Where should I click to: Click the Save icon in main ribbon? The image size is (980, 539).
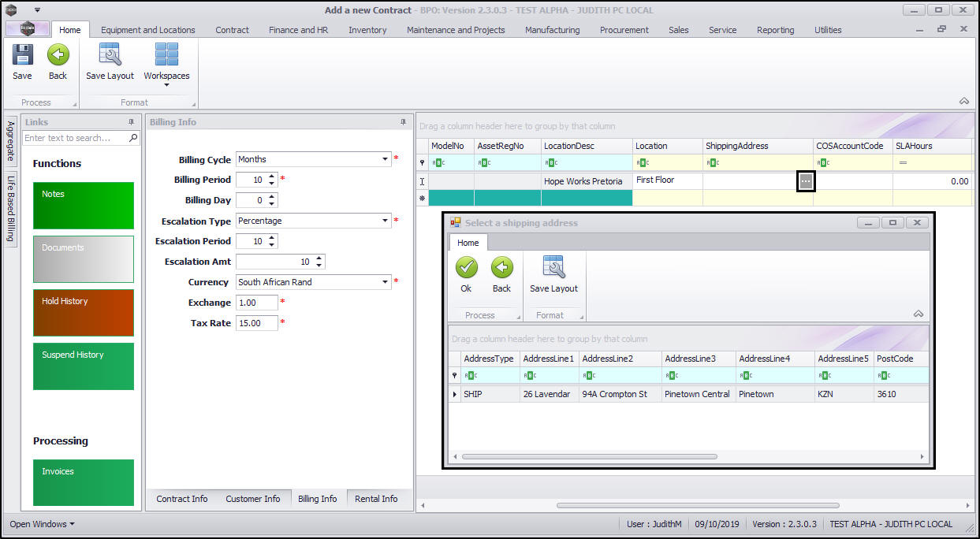pyautogui.click(x=22, y=55)
